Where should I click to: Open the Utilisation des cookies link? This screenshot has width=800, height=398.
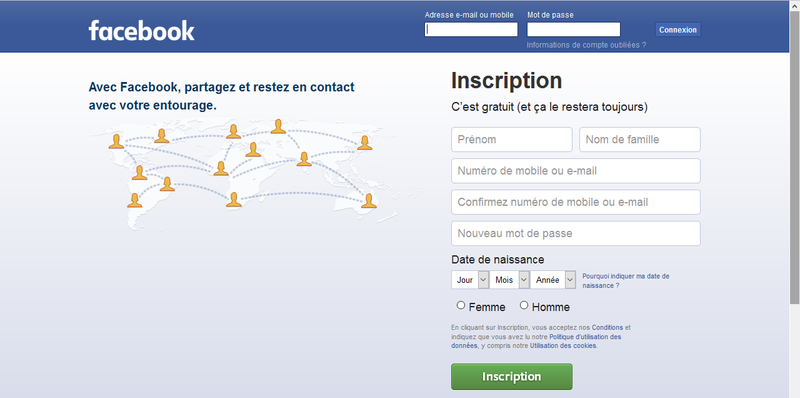click(563, 345)
